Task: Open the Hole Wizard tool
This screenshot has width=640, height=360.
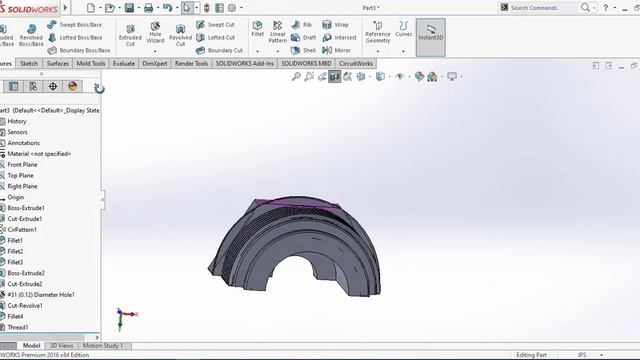Action: coord(156,32)
